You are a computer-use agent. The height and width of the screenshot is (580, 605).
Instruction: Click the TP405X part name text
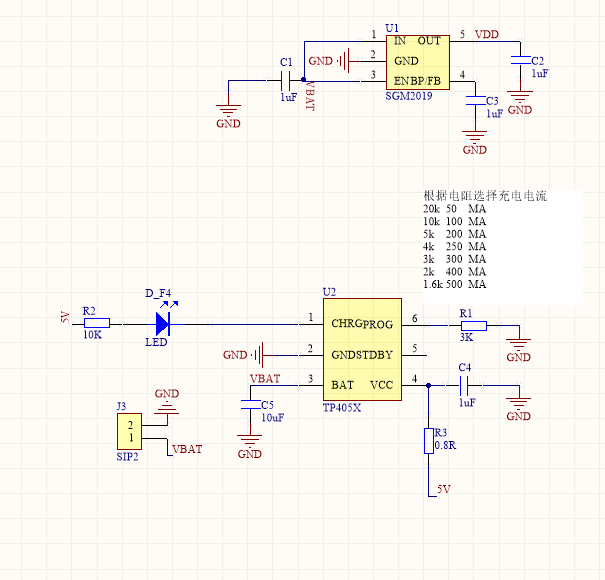pyautogui.click(x=342, y=408)
